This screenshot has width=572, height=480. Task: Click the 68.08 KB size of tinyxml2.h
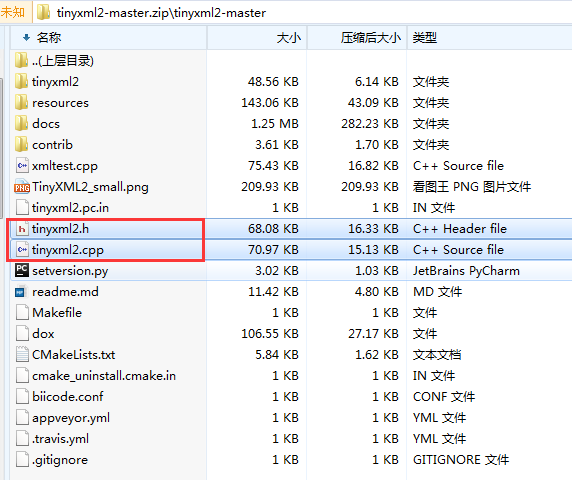[273, 229]
